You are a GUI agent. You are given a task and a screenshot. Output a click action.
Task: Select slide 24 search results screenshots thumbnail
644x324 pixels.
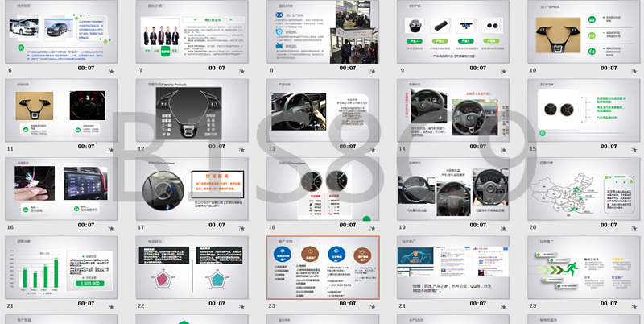[453, 268]
